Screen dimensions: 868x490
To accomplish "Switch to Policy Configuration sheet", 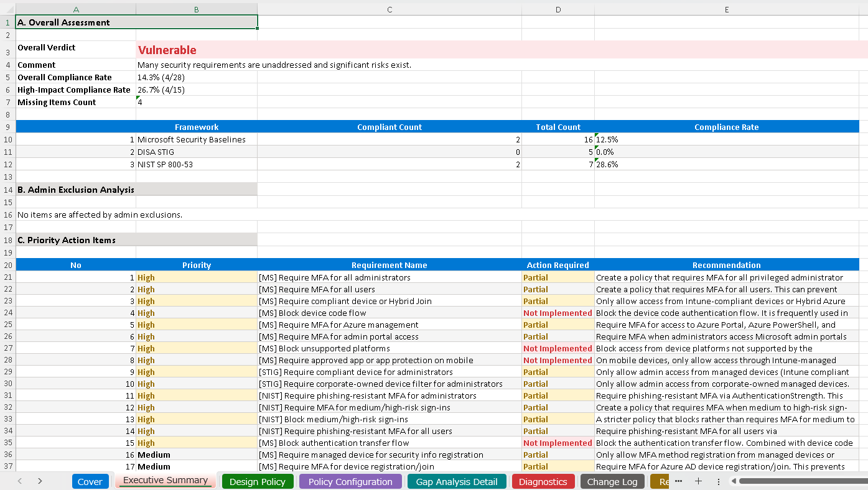I will pos(350,481).
